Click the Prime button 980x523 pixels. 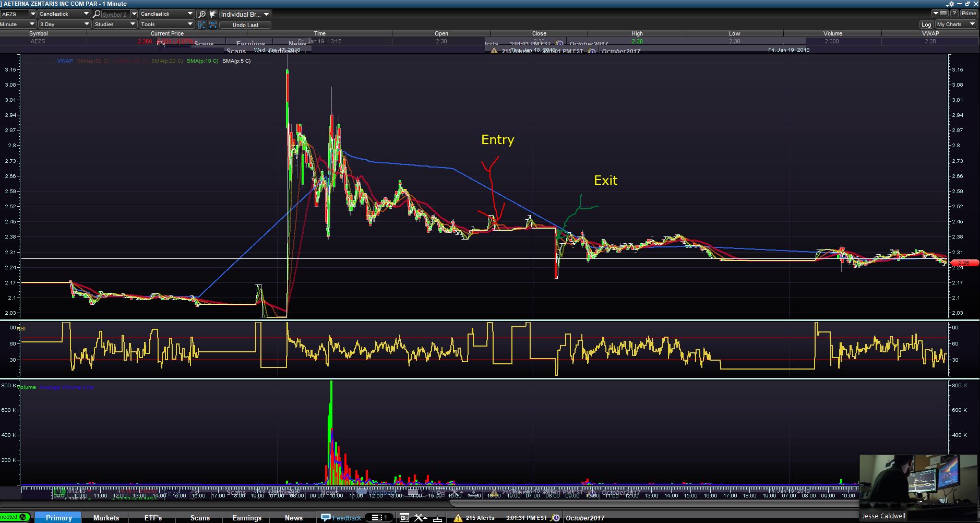point(969,14)
